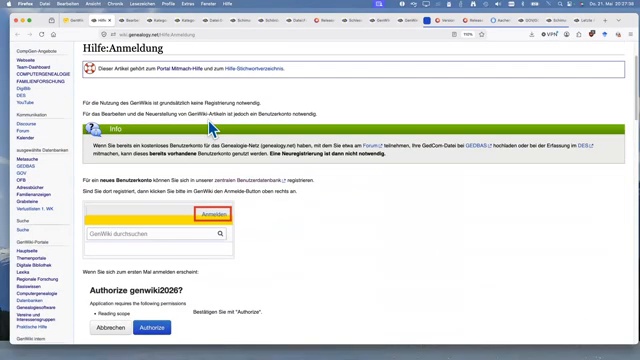Viewport: 640px width, 360px height.
Task: Expand the list-all-tabs chevron
Action: pyautogui.click(x=619, y=20)
